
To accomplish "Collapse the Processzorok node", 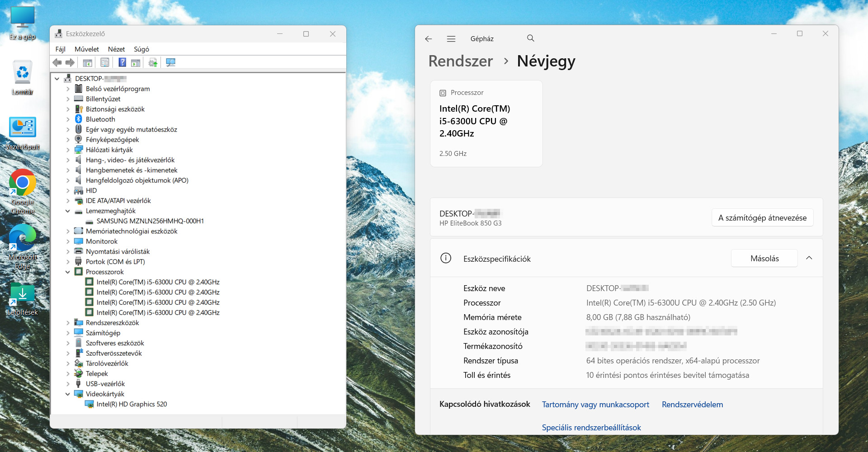I will [68, 272].
